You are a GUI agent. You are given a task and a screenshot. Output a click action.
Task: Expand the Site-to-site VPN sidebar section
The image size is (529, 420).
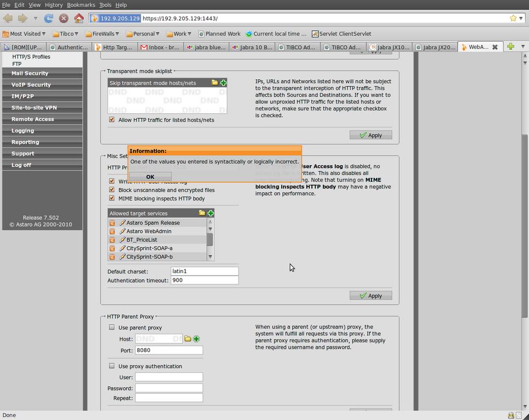[x=34, y=108]
